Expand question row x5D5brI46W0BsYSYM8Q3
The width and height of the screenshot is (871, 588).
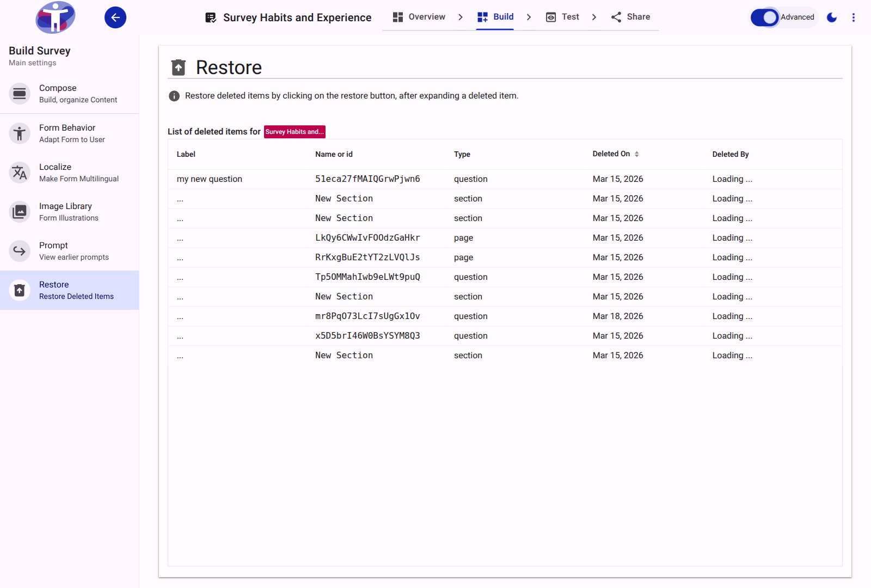pos(505,336)
